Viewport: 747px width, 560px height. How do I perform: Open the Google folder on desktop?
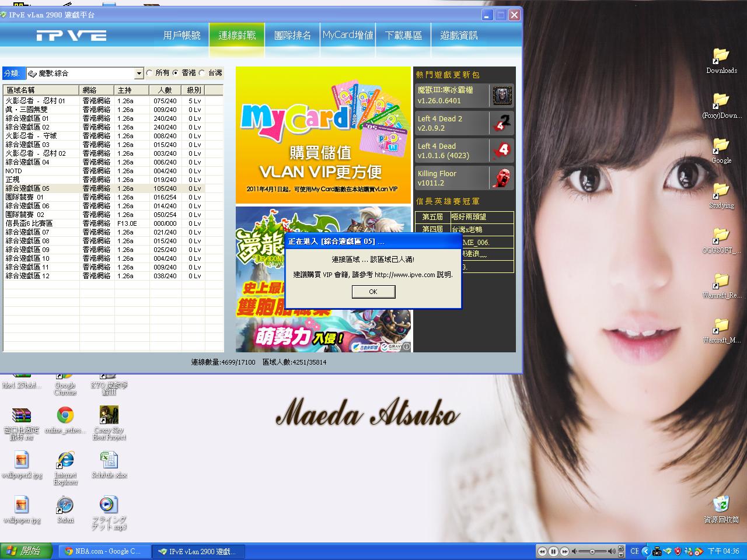pyautogui.click(x=721, y=150)
